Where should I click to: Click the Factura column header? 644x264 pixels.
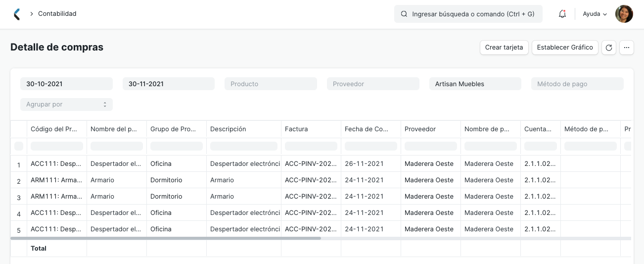pyautogui.click(x=296, y=129)
